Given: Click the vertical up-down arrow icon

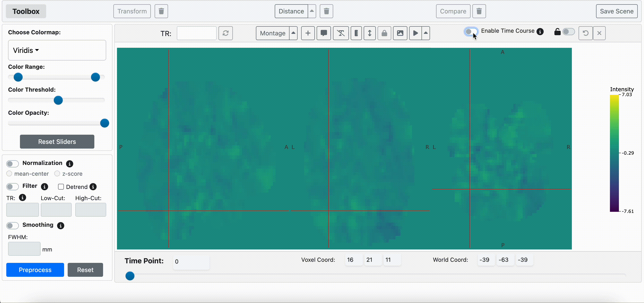Looking at the screenshot, I should click(x=370, y=33).
